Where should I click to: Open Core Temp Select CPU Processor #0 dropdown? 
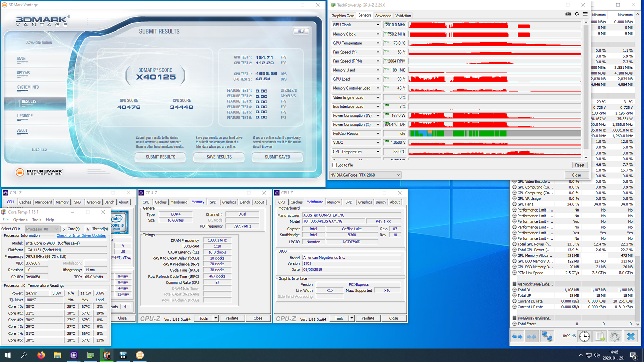(42, 229)
